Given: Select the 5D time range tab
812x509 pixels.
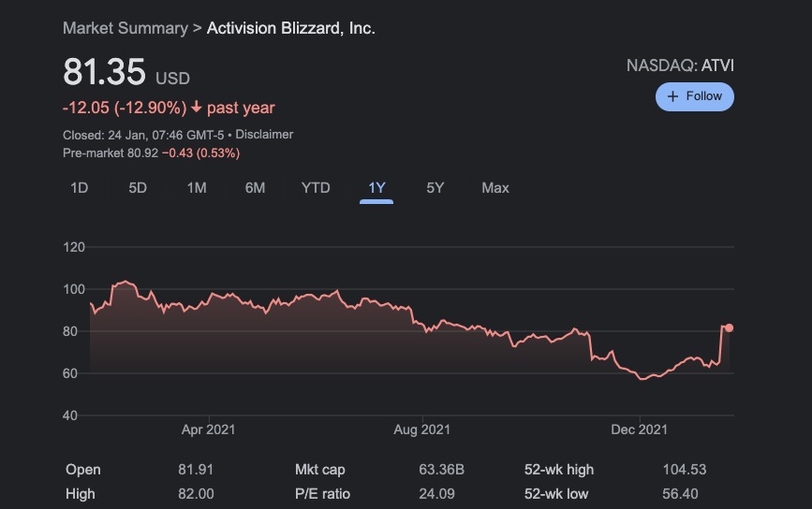Looking at the screenshot, I should 138,188.
